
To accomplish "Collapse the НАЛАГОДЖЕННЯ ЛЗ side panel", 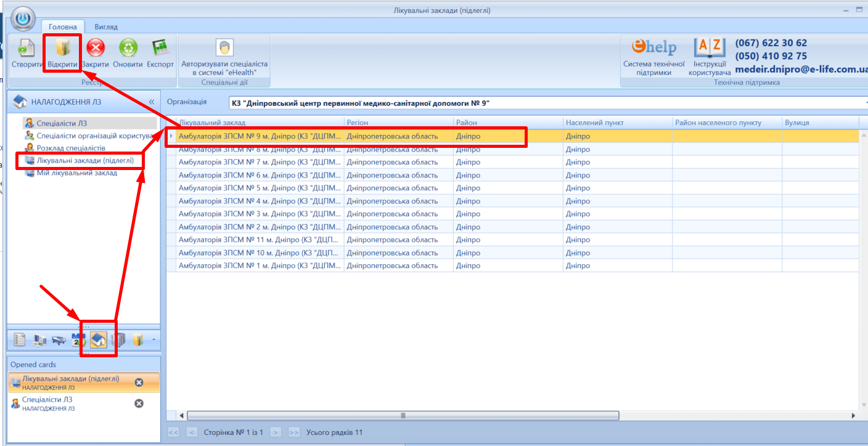I will (x=152, y=102).
